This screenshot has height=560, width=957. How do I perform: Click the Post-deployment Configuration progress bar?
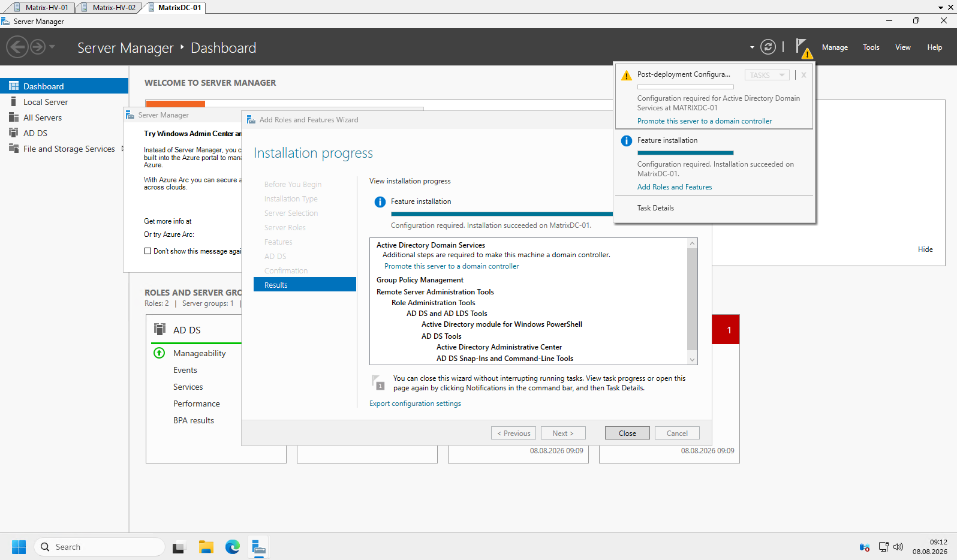click(x=685, y=87)
